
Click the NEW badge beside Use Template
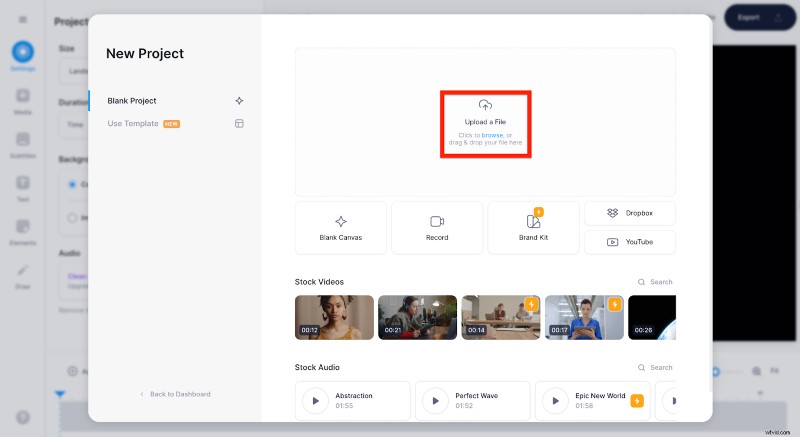coord(171,124)
